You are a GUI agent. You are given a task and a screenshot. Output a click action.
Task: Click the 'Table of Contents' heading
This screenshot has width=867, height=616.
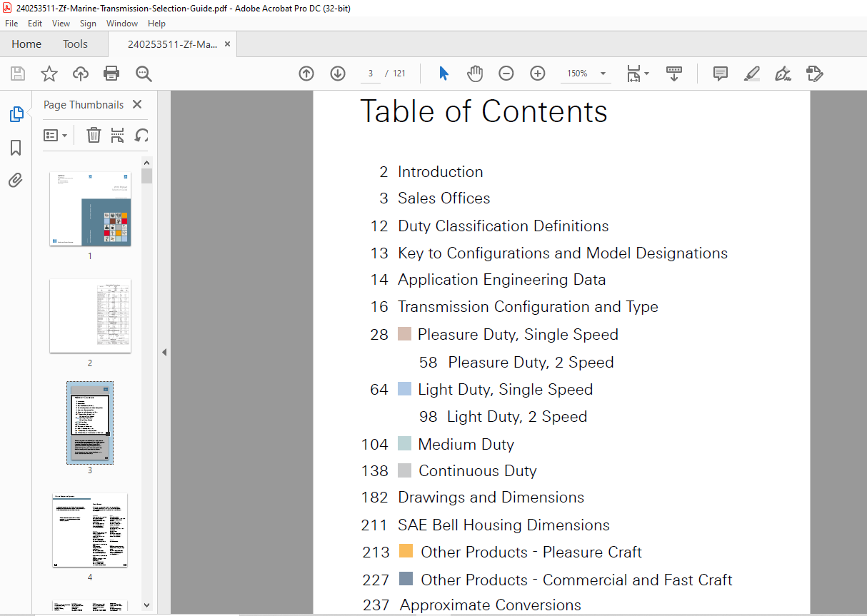point(483,111)
